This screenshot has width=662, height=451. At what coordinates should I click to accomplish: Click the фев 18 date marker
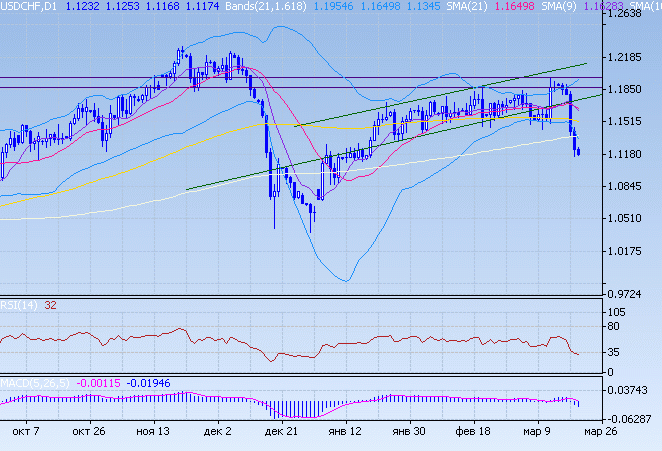pyautogui.click(x=473, y=432)
